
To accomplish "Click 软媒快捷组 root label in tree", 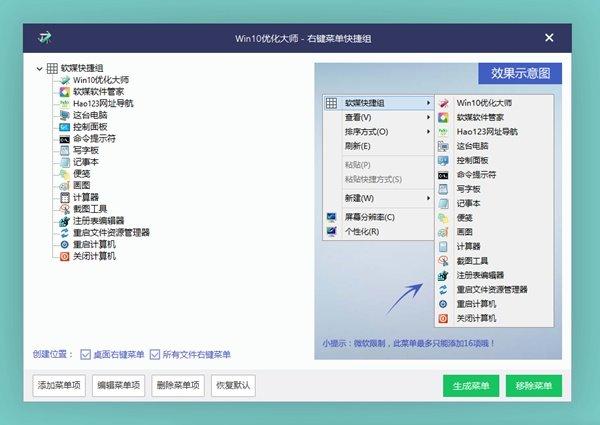I will coord(82,68).
